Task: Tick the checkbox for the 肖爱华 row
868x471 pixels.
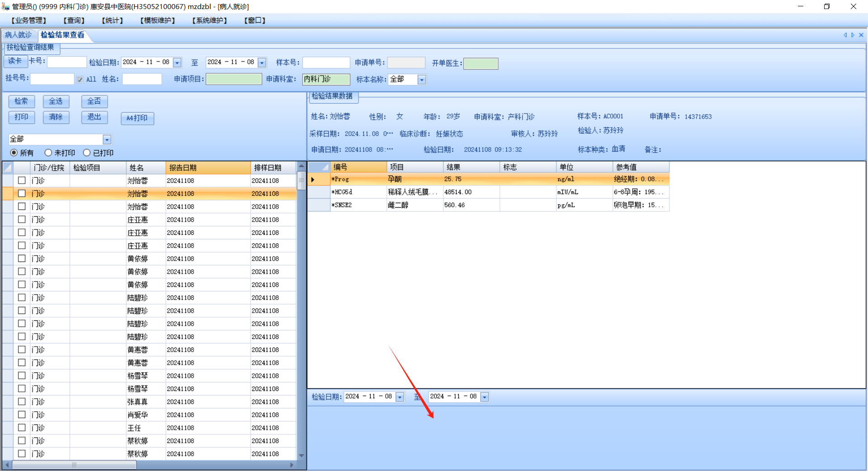Action: (x=22, y=414)
